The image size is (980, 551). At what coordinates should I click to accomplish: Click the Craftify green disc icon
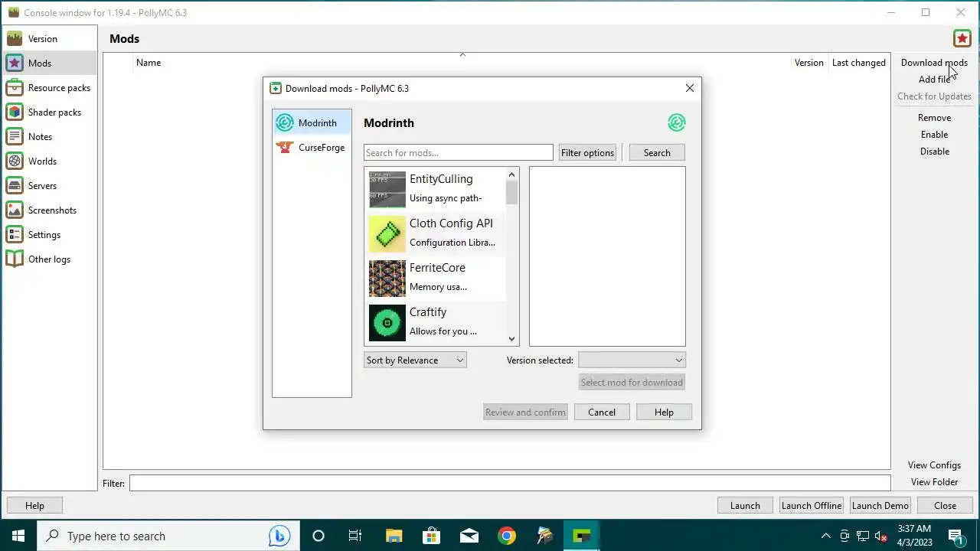pos(387,322)
